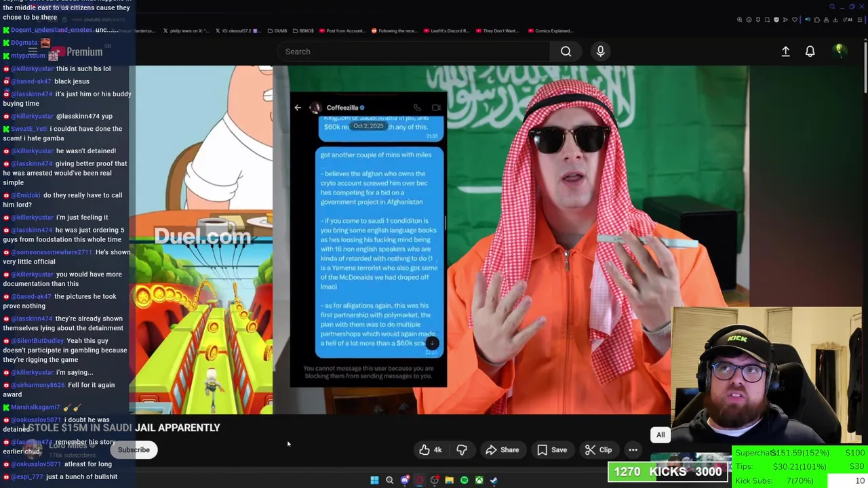Open 'IO: olesoul57.2' bookmark
Viewport: 868px width, 488px height.
pyautogui.click(x=237, y=30)
